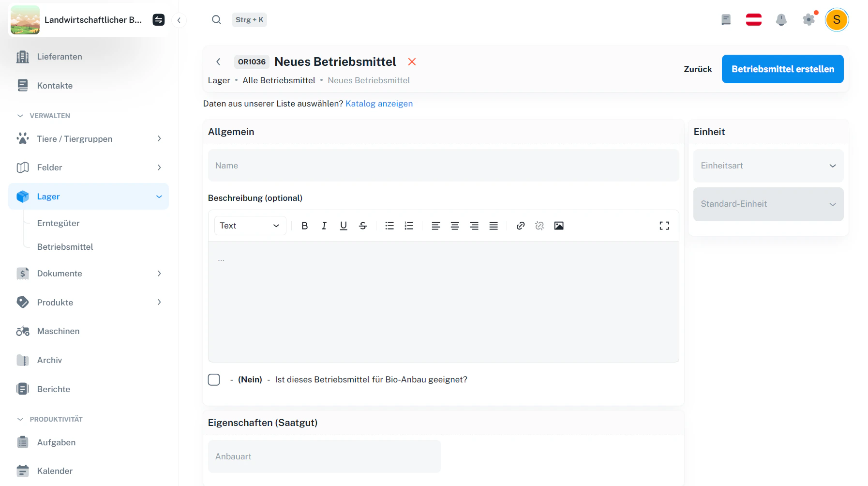This screenshot has height=486, width=868.
Task: Open Katalog anzeigen link
Action: pyautogui.click(x=379, y=104)
